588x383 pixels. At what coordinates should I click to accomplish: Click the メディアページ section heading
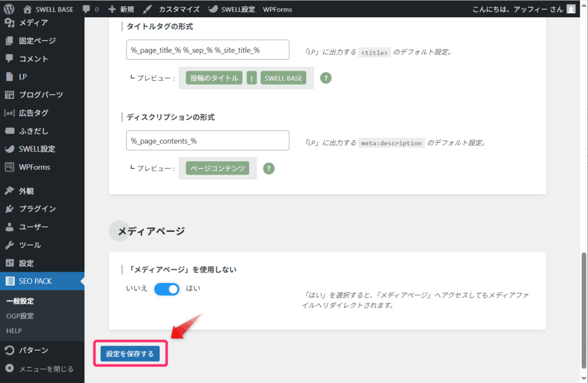[152, 231]
